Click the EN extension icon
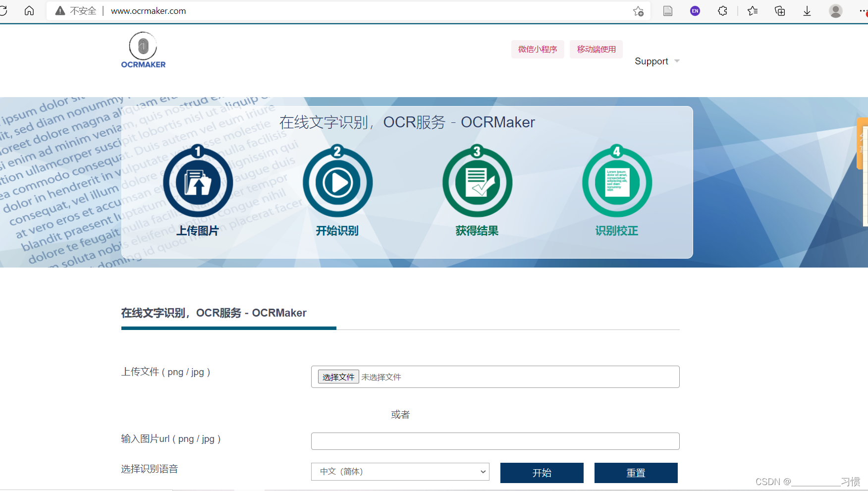Image resolution: width=868 pixels, height=491 pixels. (x=695, y=11)
